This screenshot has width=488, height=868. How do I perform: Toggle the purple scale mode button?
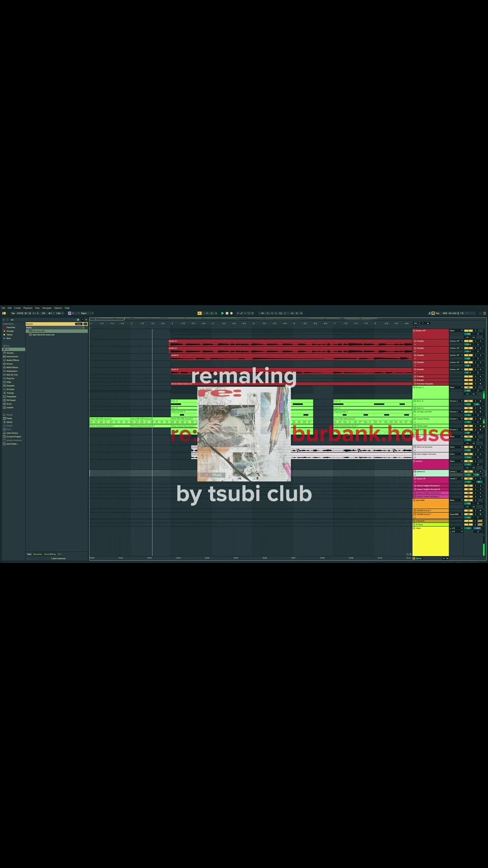tap(70, 313)
